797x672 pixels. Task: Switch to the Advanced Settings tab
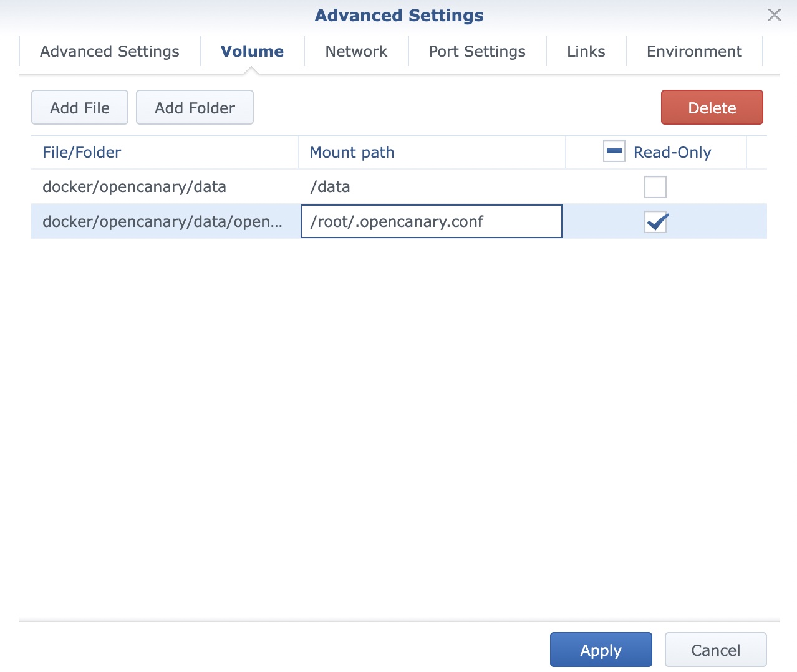click(110, 51)
